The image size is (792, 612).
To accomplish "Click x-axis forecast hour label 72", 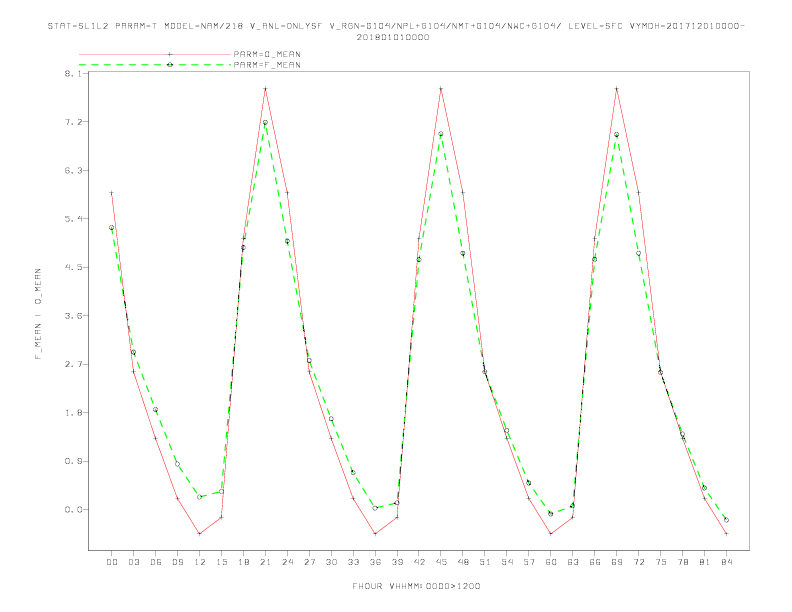I will [x=639, y=562].
